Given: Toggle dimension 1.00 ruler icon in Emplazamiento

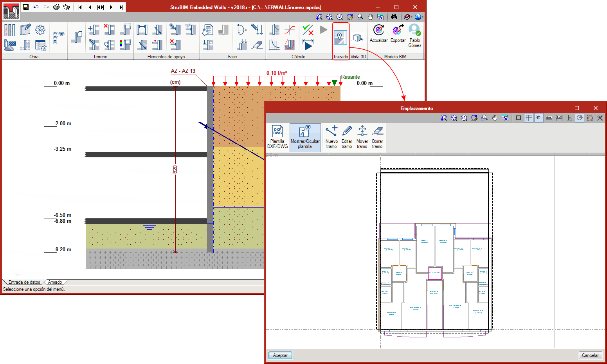Looking at the screenshot, I should click(559, 118).
